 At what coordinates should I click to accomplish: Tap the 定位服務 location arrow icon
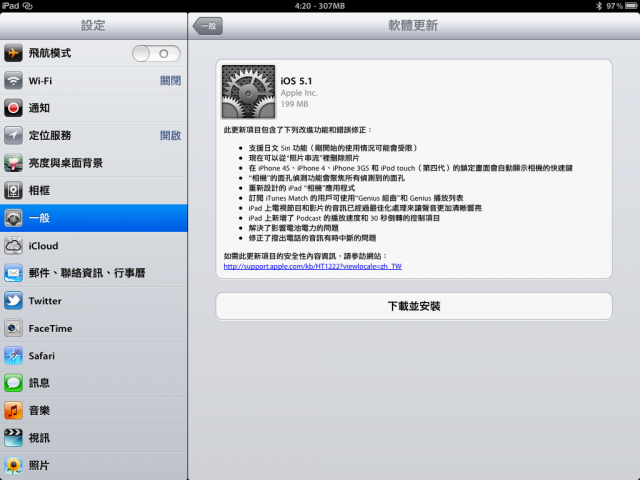click(13, 135)
